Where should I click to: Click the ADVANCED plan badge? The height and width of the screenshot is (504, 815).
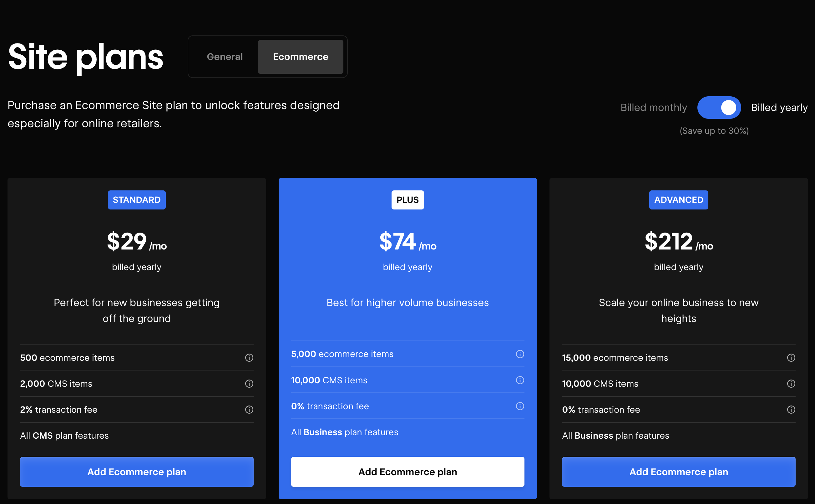pyautogui.click(x=678, y=200)
